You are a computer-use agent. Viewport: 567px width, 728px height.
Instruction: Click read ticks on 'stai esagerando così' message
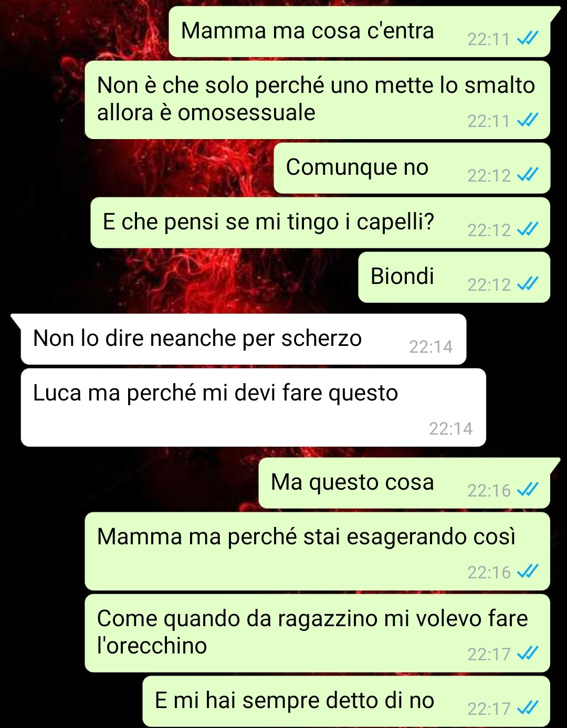tap(528, 572)
